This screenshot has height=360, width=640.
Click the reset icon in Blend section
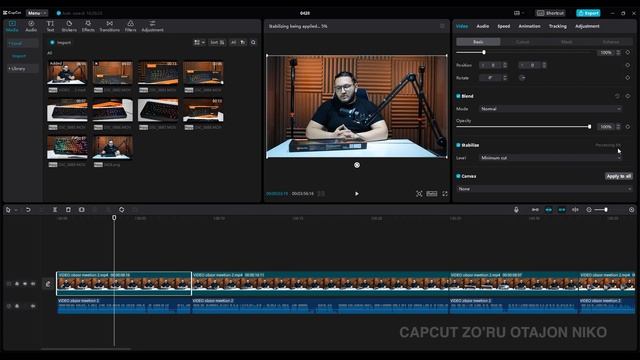tap(617, 96)
